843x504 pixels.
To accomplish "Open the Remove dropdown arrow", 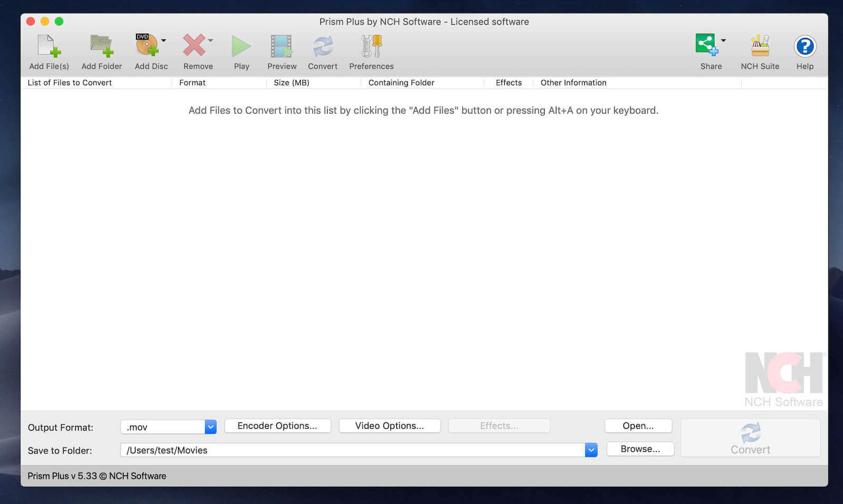I will tap(211, 41).
